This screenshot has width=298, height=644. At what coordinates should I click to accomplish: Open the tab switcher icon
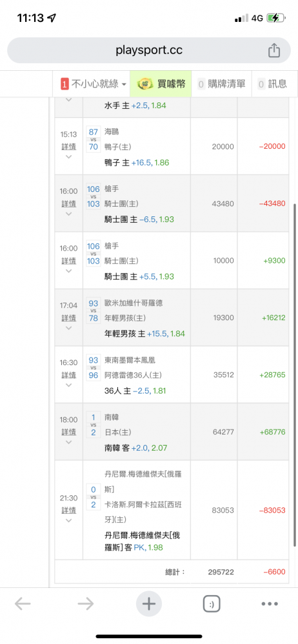pos(212,604)
